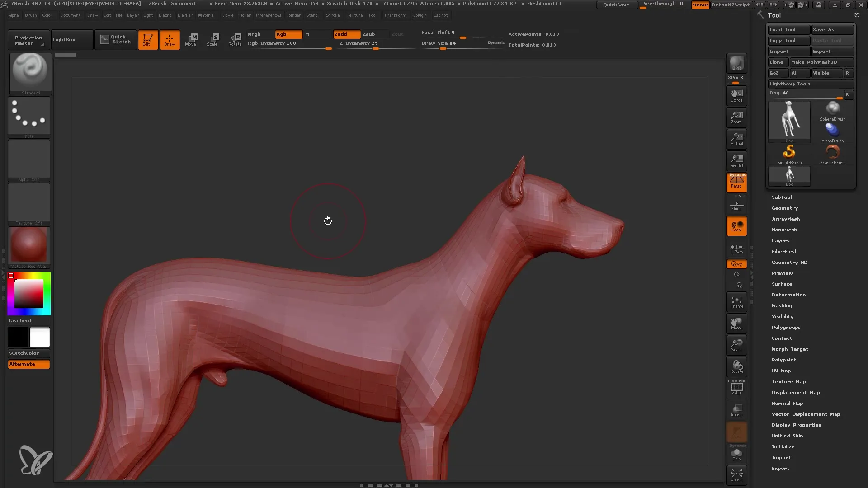868x488 pixels.
Task: Open the Stroke menu in top bar
Action: tap(334, 15)
